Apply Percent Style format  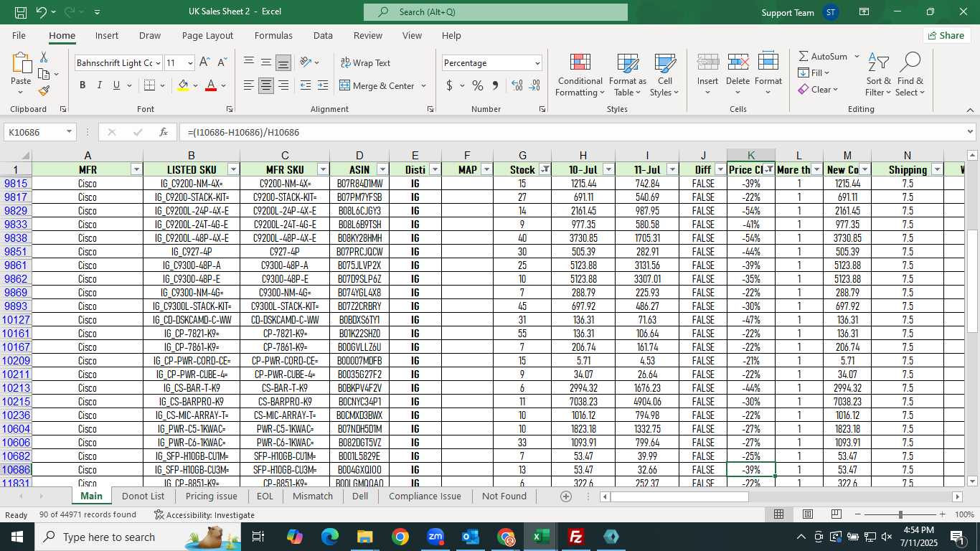478,85
